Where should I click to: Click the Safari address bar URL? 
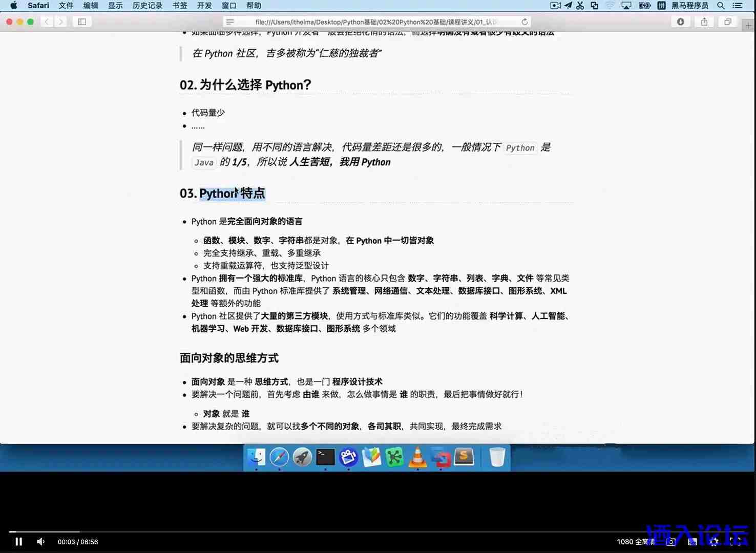pyautogui.click(x=376, y=22)
